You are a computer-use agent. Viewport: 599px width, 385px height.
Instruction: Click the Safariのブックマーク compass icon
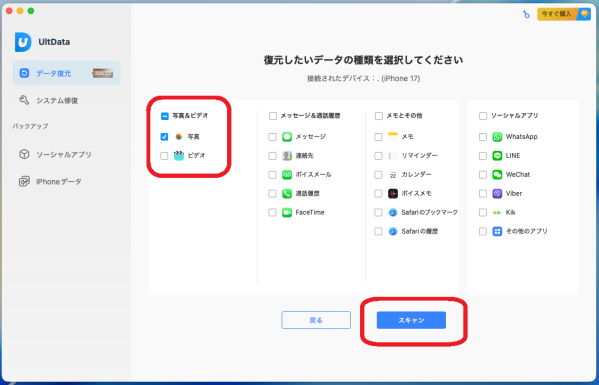393,212
